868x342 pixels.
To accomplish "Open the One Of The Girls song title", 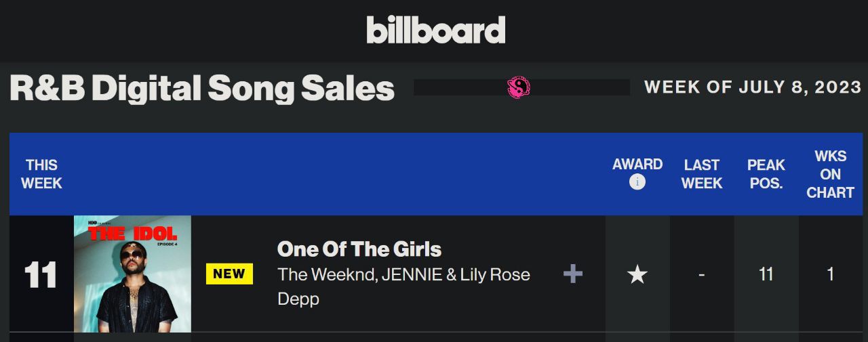I will click(x=359, y=249).
